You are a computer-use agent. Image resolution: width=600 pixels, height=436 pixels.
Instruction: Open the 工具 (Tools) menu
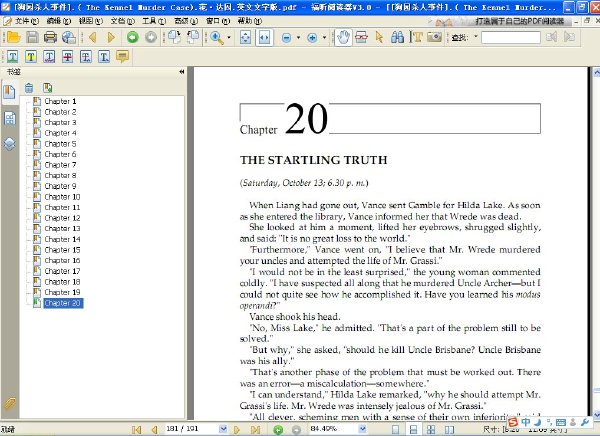(x=154, y=21)
